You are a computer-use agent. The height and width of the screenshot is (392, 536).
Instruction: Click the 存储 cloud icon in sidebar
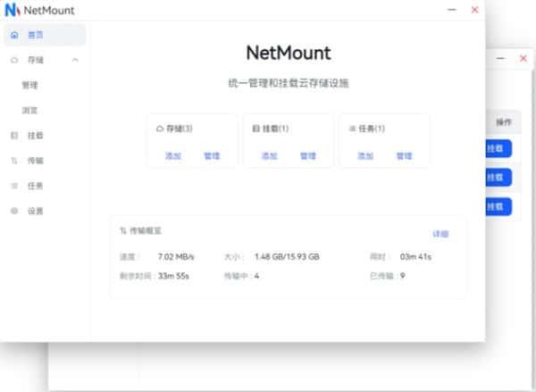14,60
